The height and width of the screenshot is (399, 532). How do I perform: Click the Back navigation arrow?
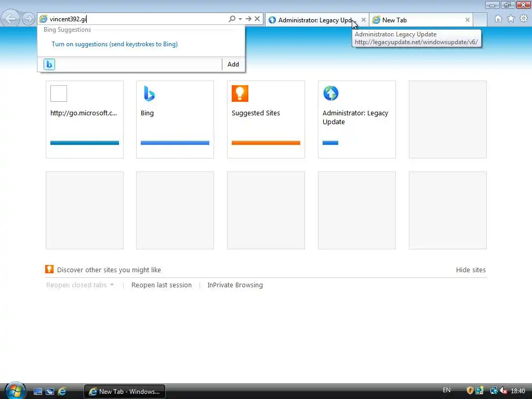pyautogui.click(x=10, y=19)
